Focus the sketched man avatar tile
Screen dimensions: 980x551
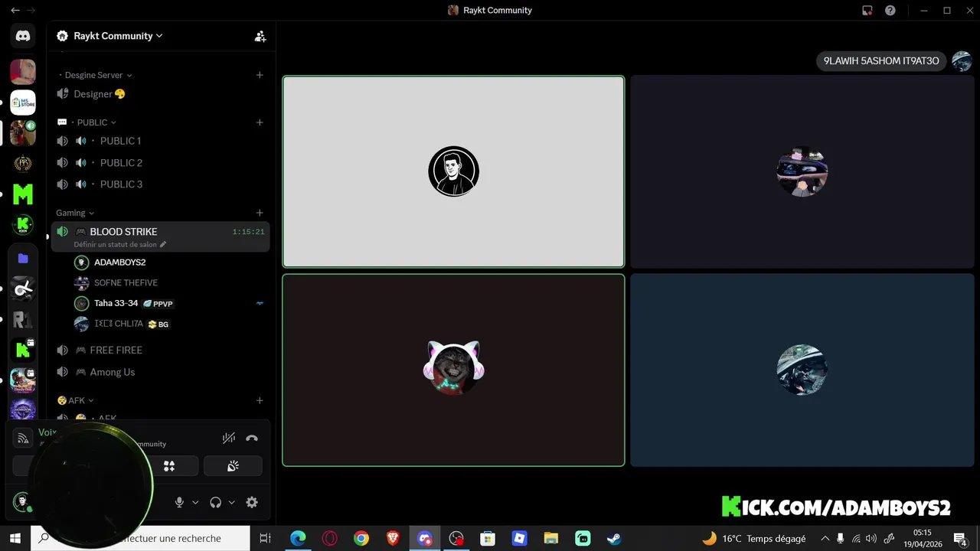pyautogui.click(x=453, y=171)
